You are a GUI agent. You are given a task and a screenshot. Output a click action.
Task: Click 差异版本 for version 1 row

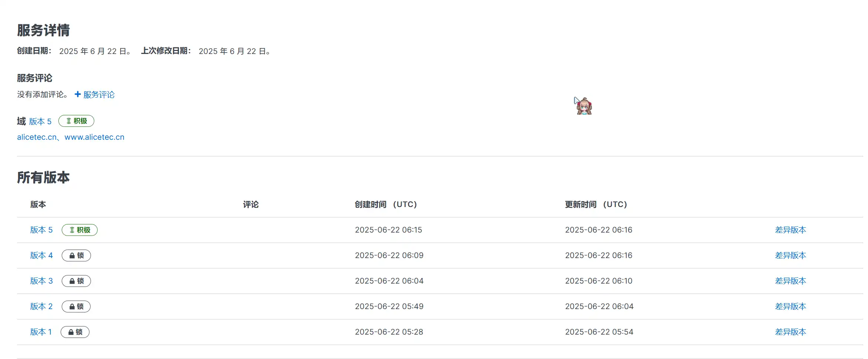tap(790, 332)
